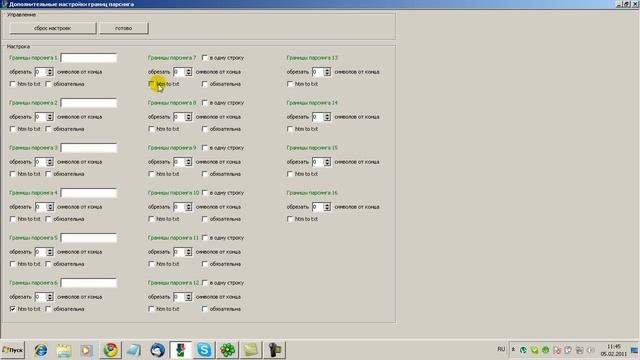Enable htm to txt for parsing border 1

coord(13,84)
